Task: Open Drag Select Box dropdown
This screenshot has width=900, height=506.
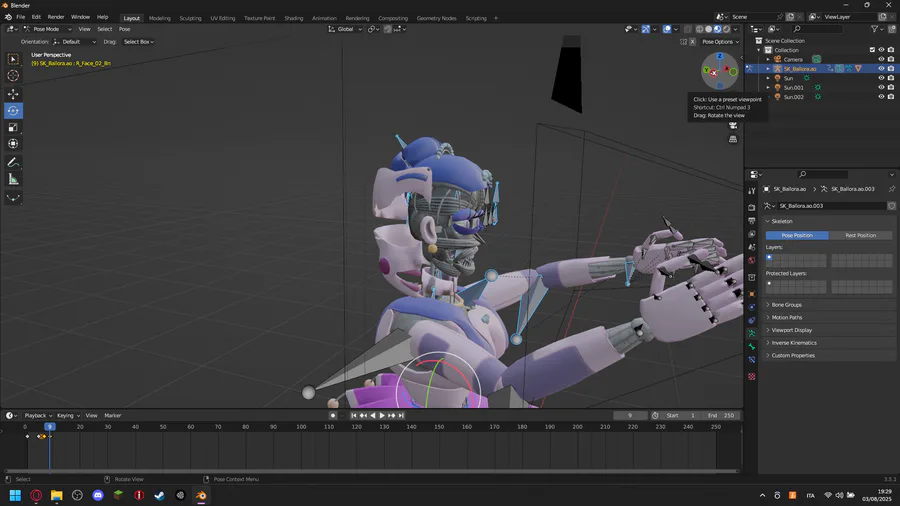Action: (138, 42)
